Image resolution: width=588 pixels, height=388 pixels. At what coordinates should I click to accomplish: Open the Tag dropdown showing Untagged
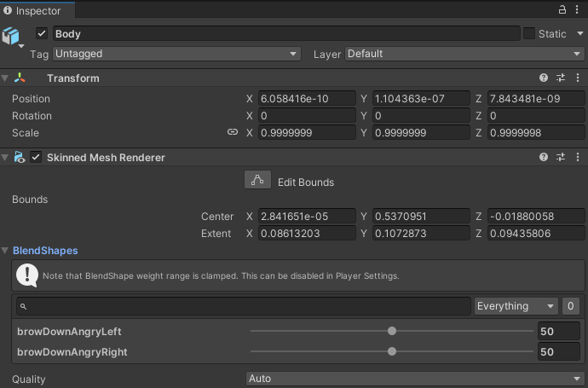click(176, 54)
